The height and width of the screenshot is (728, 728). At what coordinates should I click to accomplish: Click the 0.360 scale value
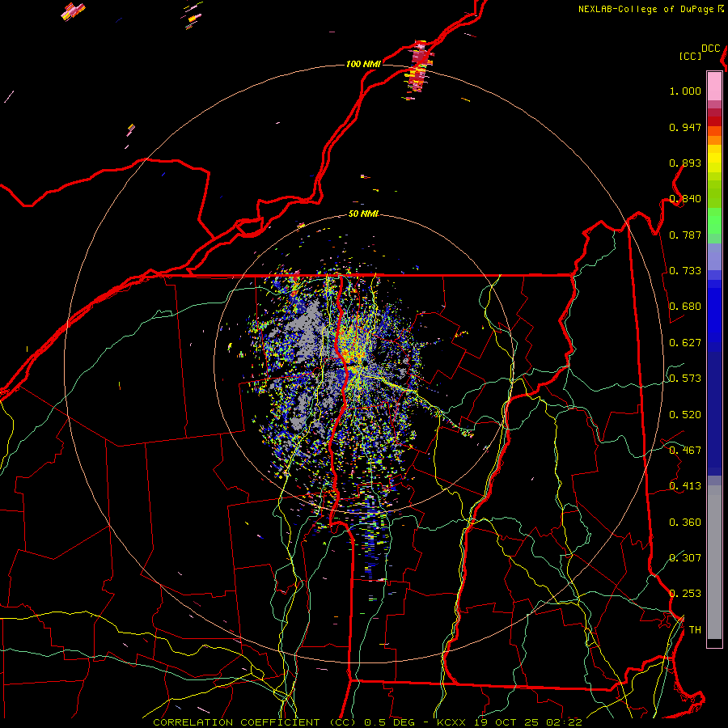point(685,523)
